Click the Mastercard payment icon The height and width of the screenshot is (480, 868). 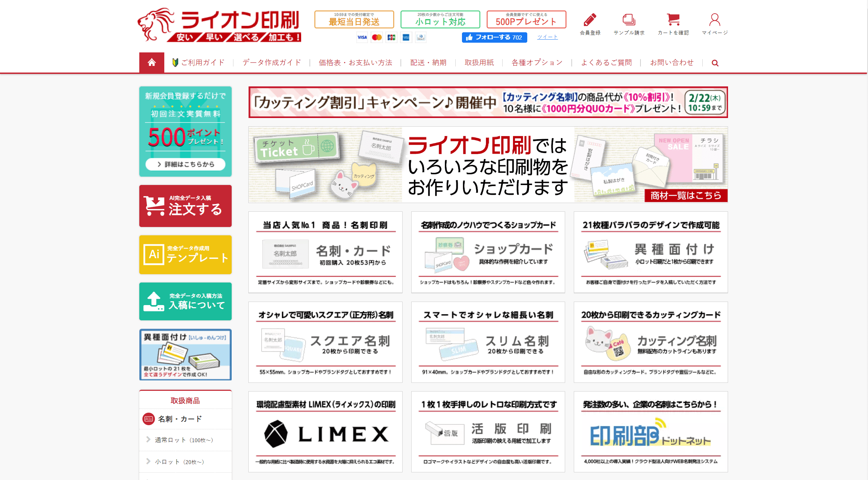(x=377, y=37)
